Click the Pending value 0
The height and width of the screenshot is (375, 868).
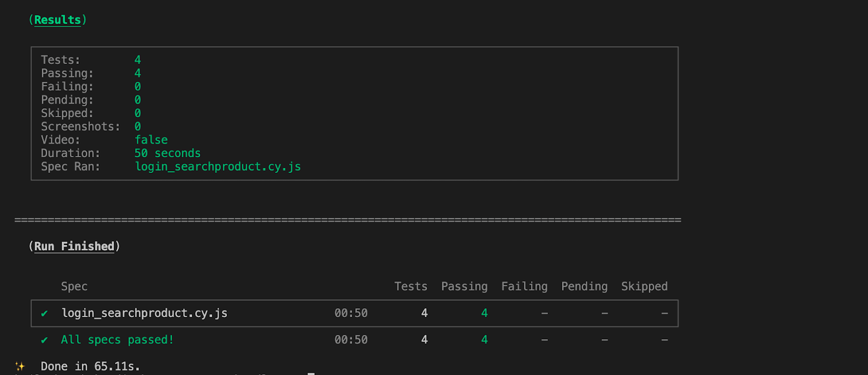(x=138, y=100)
